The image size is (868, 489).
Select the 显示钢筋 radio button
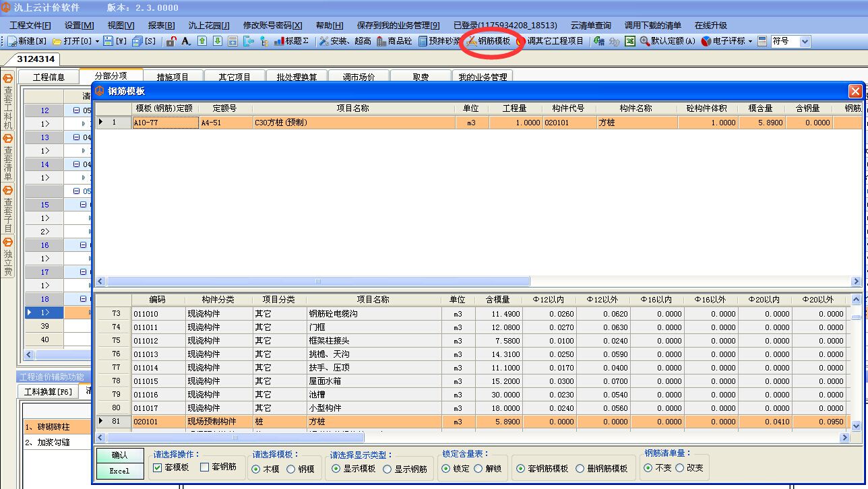pyautogui.click(x=387, y=469)
